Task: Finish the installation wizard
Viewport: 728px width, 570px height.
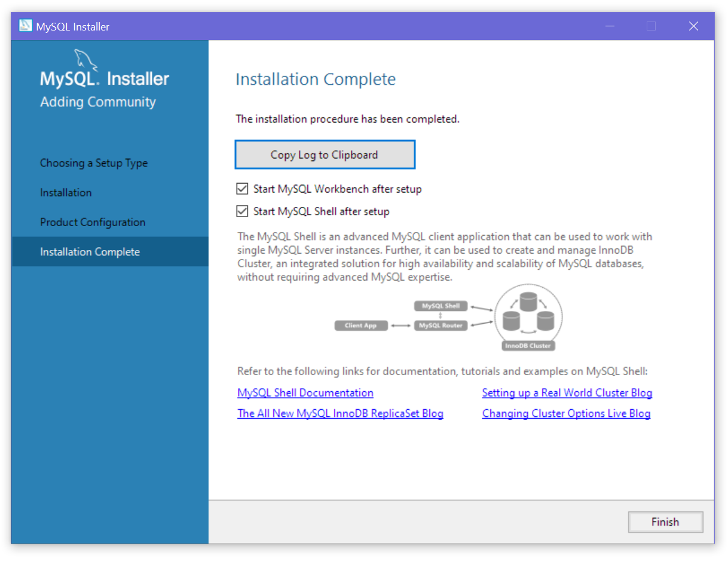Action: 665,522
